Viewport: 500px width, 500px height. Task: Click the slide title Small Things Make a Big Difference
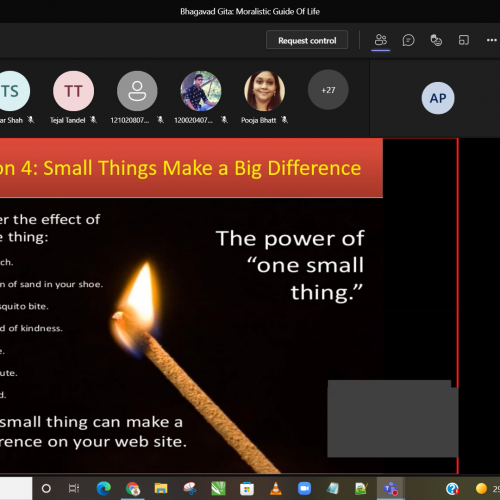click(x=202, y=168)
